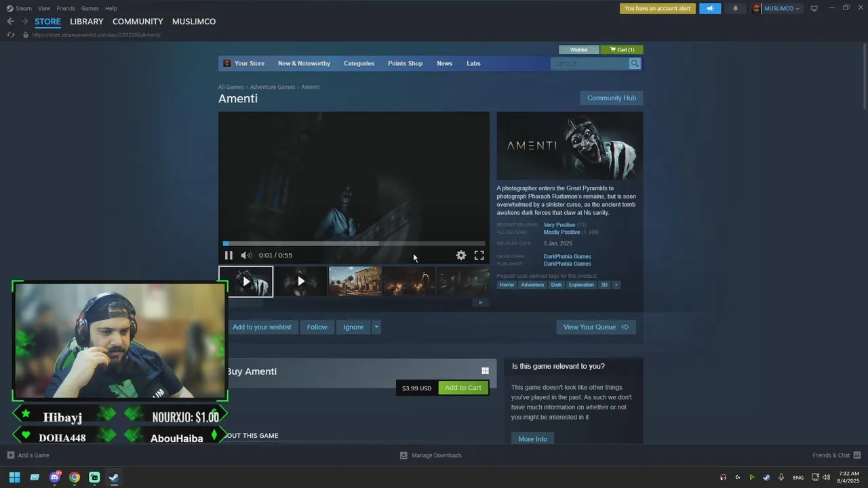Open the Very Positive recent reviews link
The height and width of the screenshot is (488, 868).
pyautogui.click(x=559, y=225)
